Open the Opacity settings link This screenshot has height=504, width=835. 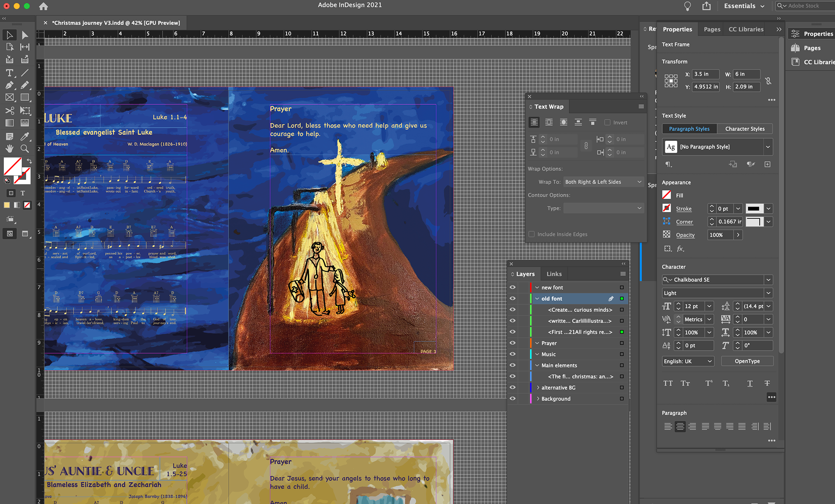(685, 235)
